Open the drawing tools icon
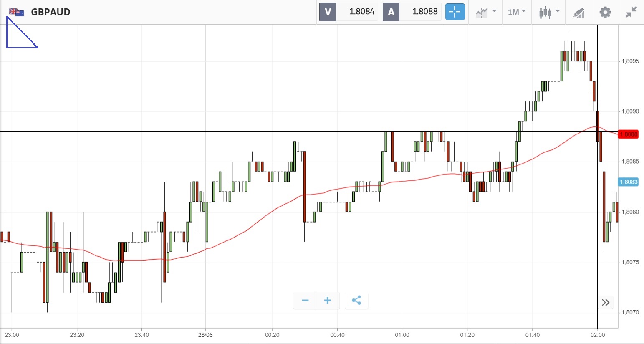The image size is (644, 344). (578, 13)
